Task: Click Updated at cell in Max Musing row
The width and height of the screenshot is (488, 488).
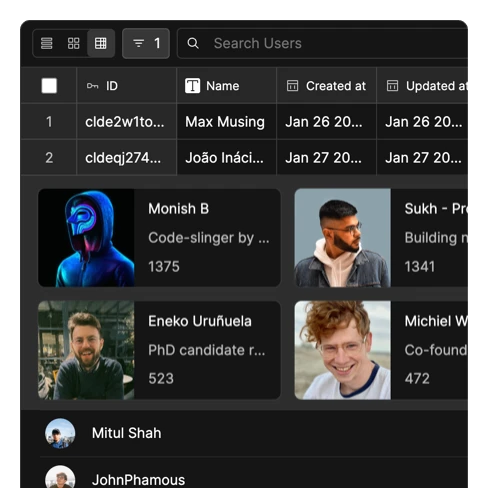Action: coord(423,122)
